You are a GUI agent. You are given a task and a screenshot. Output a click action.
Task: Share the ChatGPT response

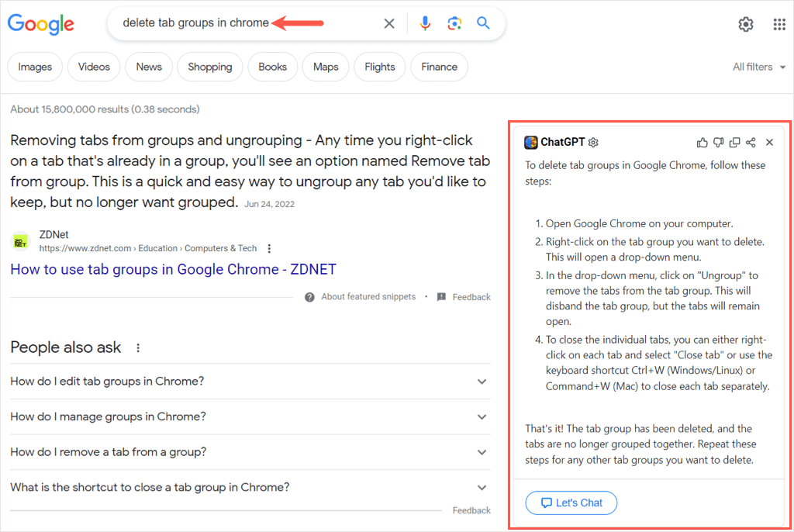point(751,142)
